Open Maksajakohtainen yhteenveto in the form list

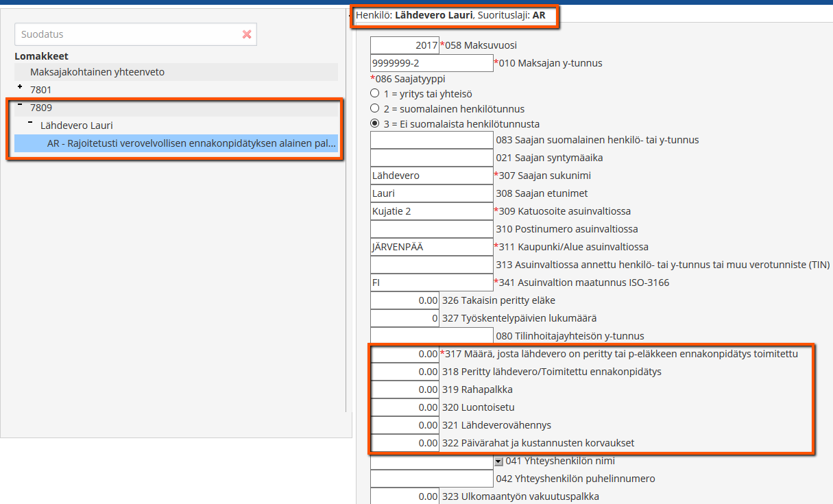[97, 72]
